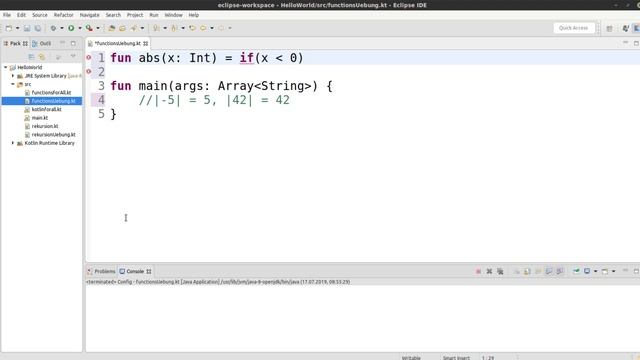Click the Back navigation arrow icon
Viewport: 640px width, 360px height.
tap(203, 28)
